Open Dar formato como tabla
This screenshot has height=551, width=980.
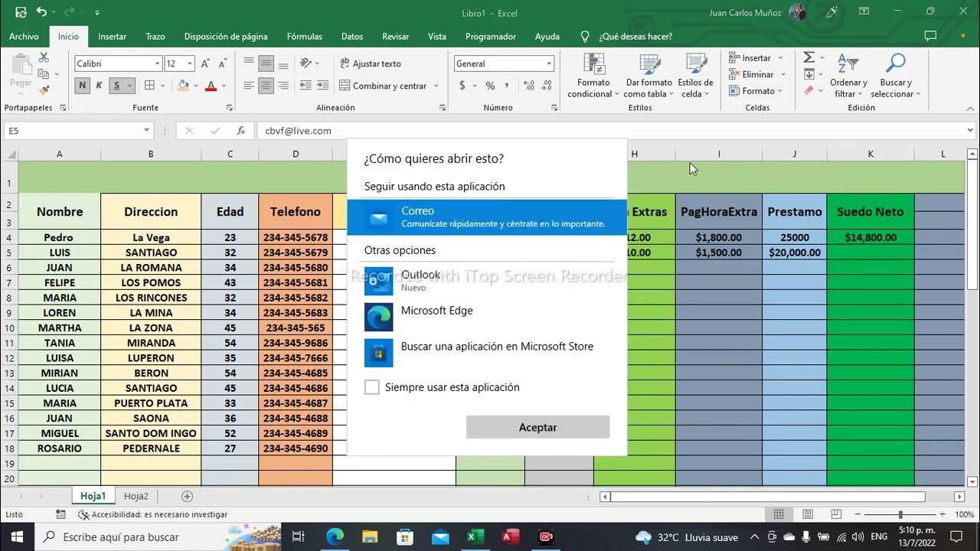(x=648, y=76)
